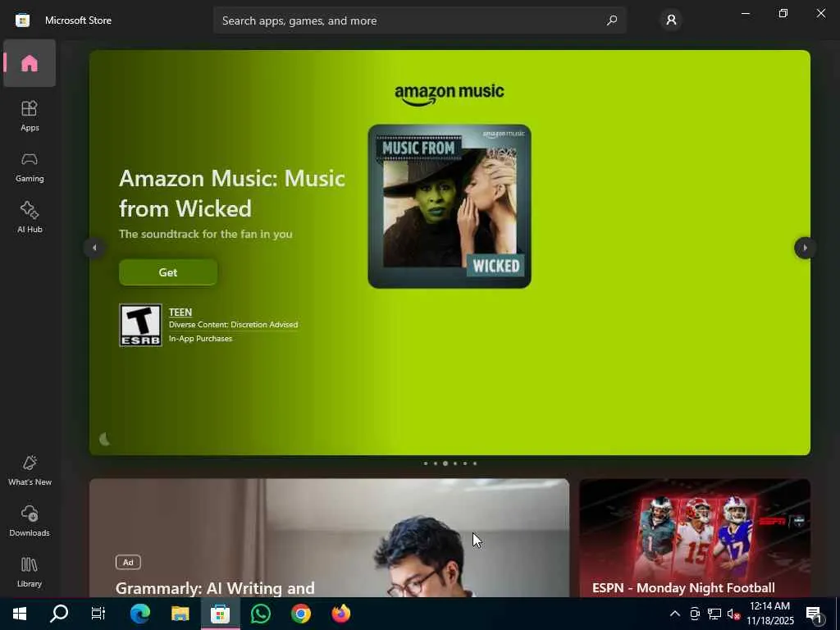This screenshot has width=840, height=630.
Task: Select the fourth carousel page dot
Action: click(x=454, y=463)
